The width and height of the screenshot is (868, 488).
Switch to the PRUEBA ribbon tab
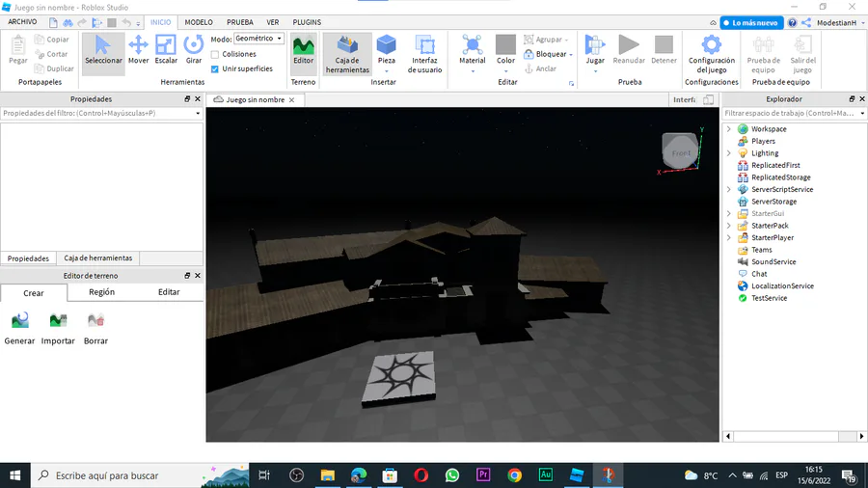tap(240, 22)
